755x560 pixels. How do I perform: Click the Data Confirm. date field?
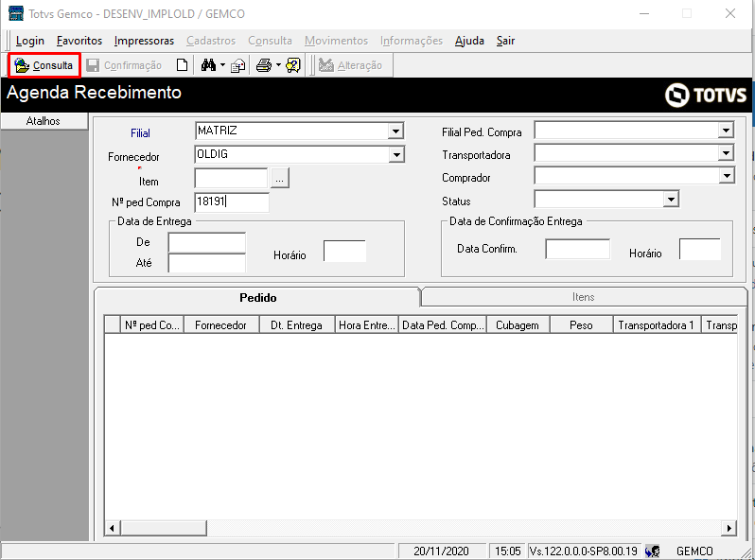pos(578,249)
